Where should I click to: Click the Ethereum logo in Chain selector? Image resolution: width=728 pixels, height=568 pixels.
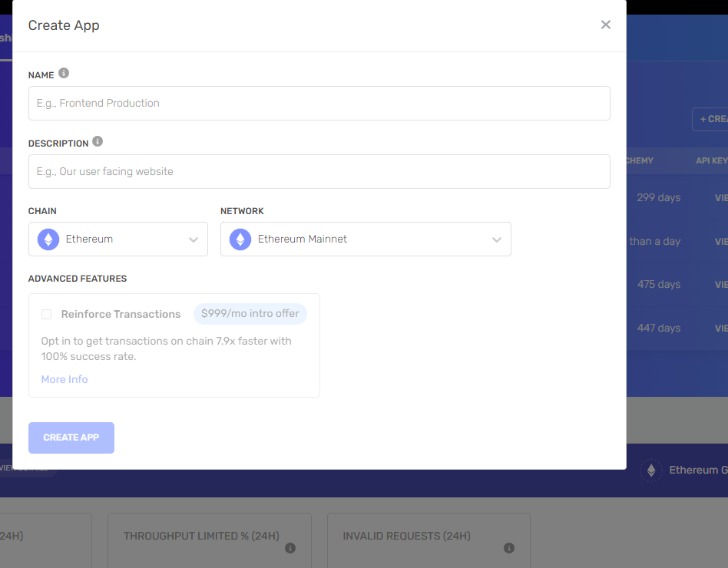click(48, 239)
